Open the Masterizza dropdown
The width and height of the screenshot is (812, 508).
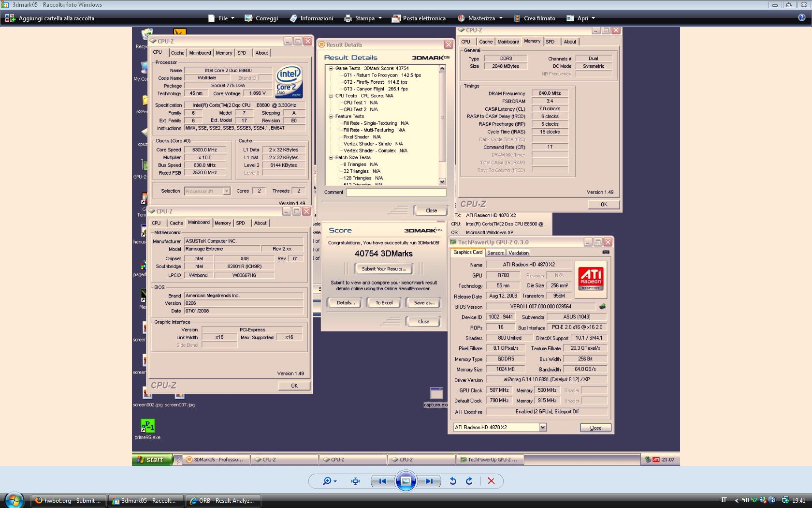tap(480, 18)
